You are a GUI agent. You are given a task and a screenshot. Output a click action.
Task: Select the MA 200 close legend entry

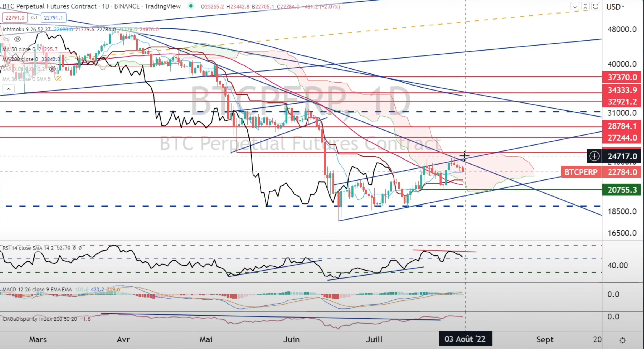20,59
